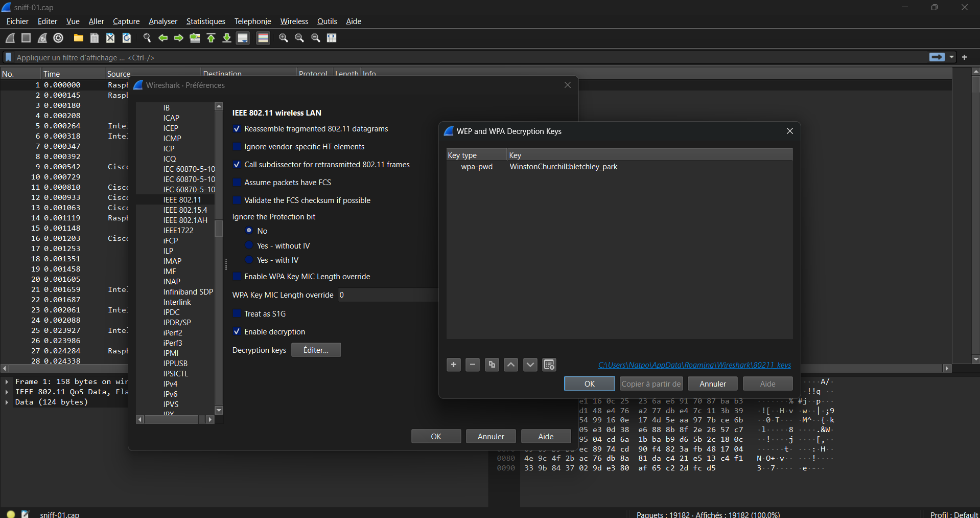Open the Wireless menu
980x518 pixels.
tap(294, 21)
